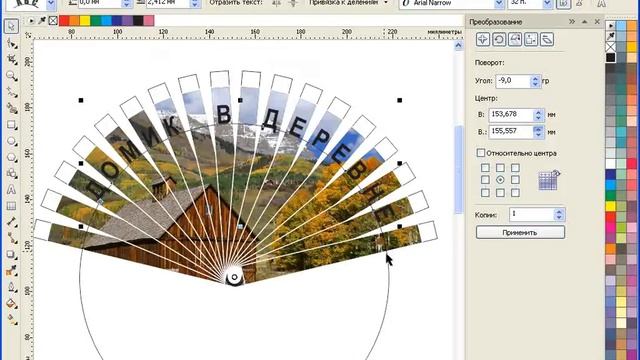Pick the yellow swatch in document palette
Screen dimensions: 640x360
(x=84, y=20)
